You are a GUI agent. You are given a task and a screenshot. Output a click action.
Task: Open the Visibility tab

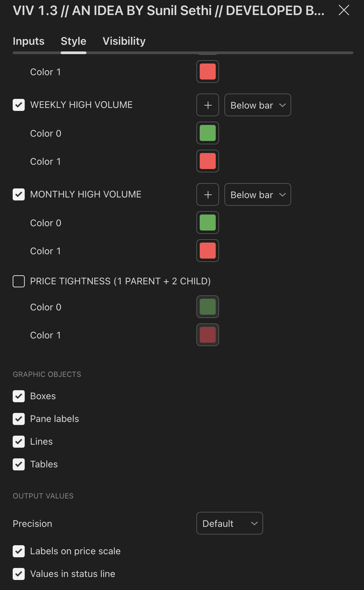(124, 41)
